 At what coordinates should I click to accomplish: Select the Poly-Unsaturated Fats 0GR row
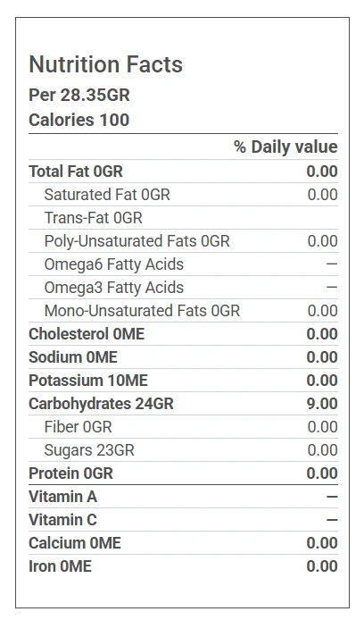pos(183,241)
